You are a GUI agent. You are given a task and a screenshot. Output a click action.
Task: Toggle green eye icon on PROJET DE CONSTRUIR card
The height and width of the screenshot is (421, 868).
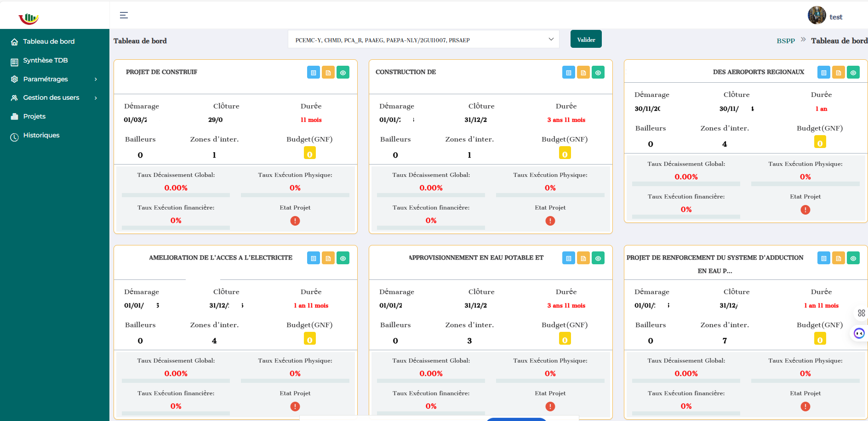[x=343, y=73]
